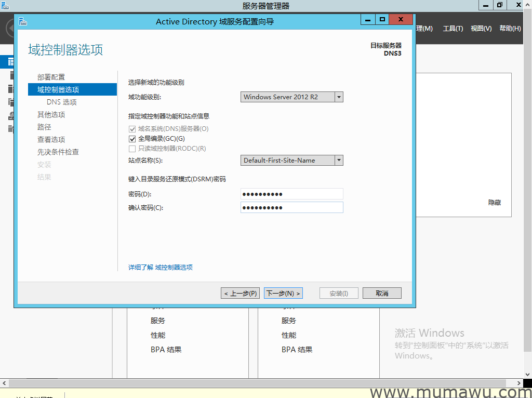
Task: Go to the 部署配置 step
Action: (51, 77)
